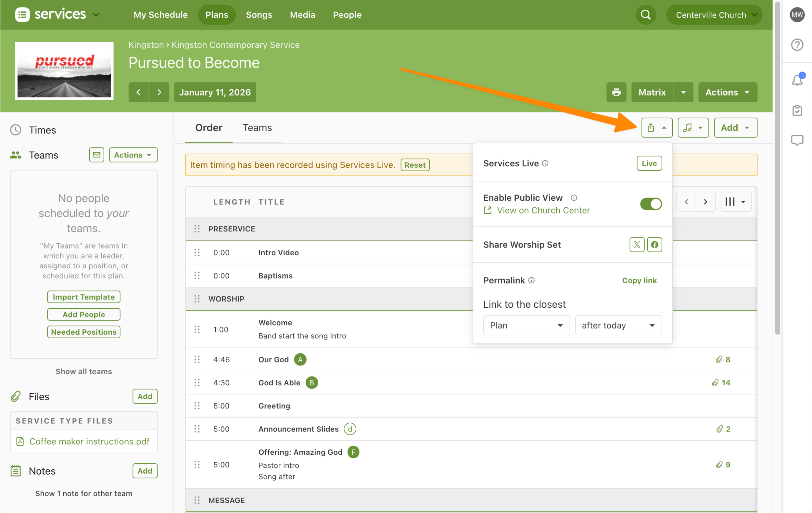812x513 pixels.
Task: Go to next plan arrow
Action: (x=159, y=92)
